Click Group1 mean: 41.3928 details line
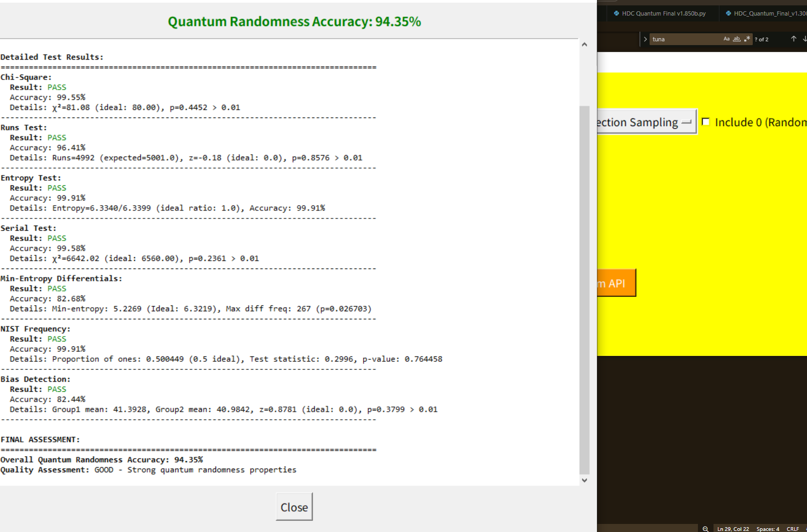The image size is (807, 532). (x=224, y=410)
